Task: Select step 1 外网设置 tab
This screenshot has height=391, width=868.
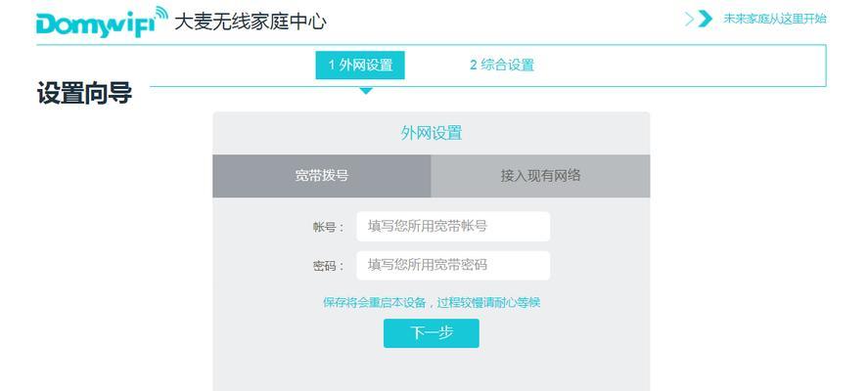Action: [360, 65]
